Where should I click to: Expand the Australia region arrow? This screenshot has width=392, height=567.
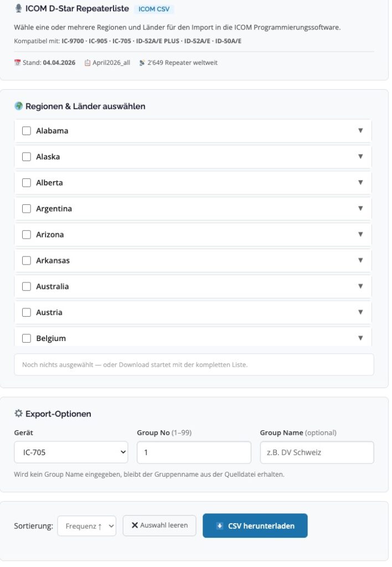tap(360, 286)
